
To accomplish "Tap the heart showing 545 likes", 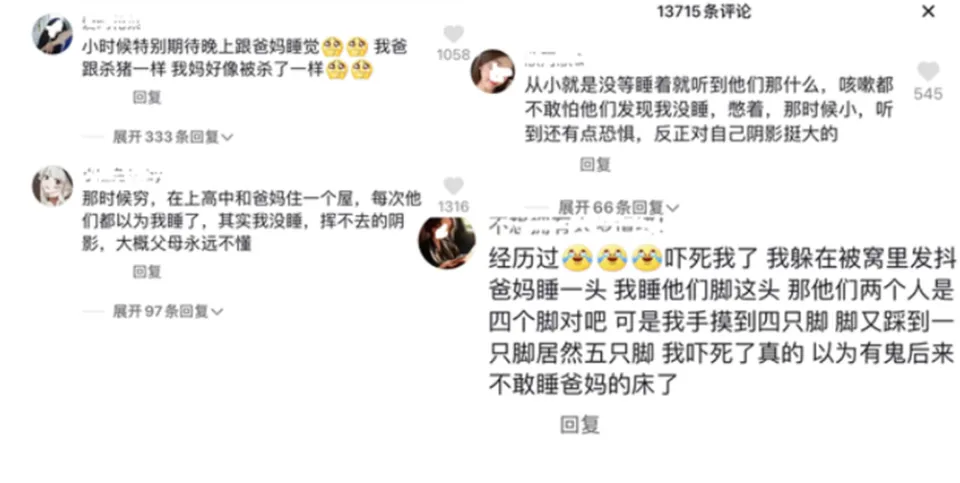I will pos(928,72).
